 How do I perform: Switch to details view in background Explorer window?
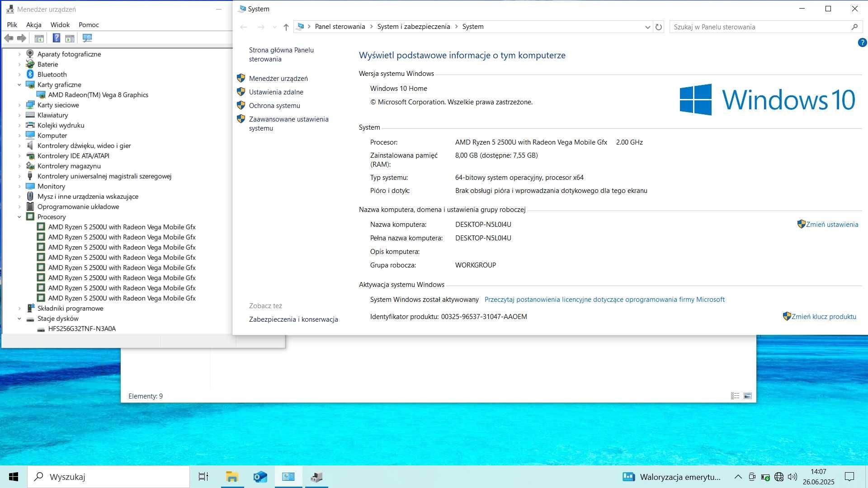[735, 396]
